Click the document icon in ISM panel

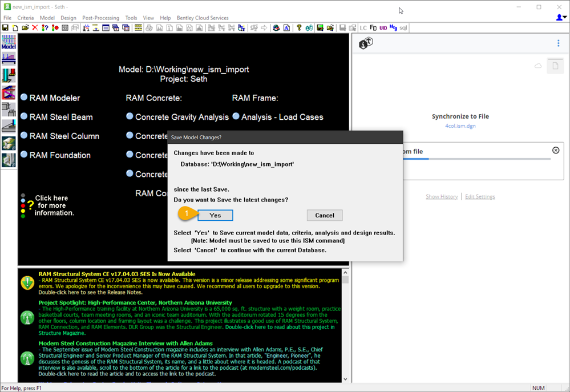click(x=555, y=66)
